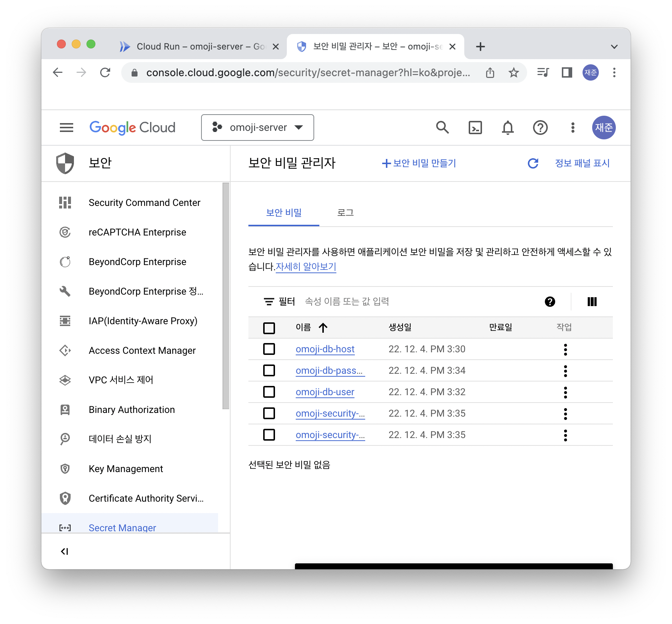
Task: Switch to the 로그 tab
Action: point(346,213)
